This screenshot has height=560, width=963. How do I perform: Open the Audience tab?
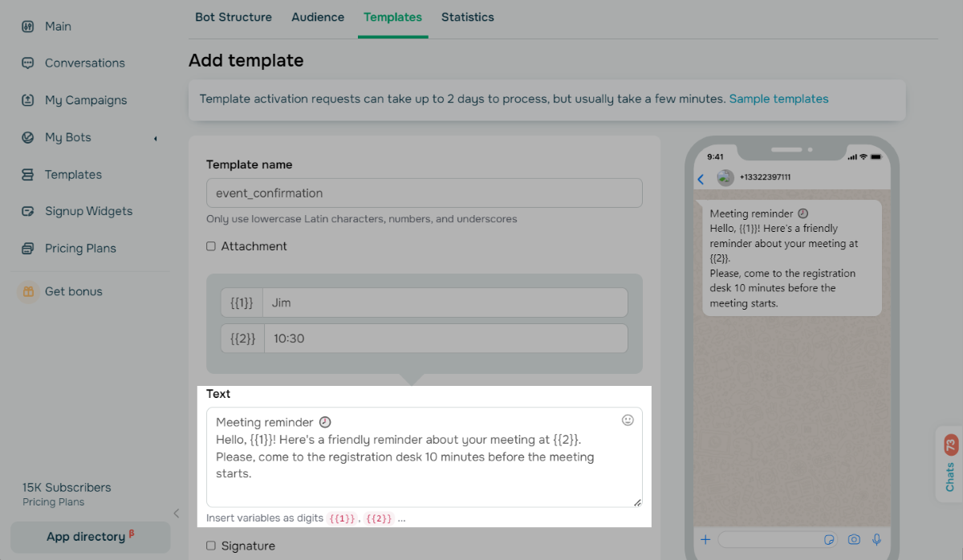coord(318,17)
